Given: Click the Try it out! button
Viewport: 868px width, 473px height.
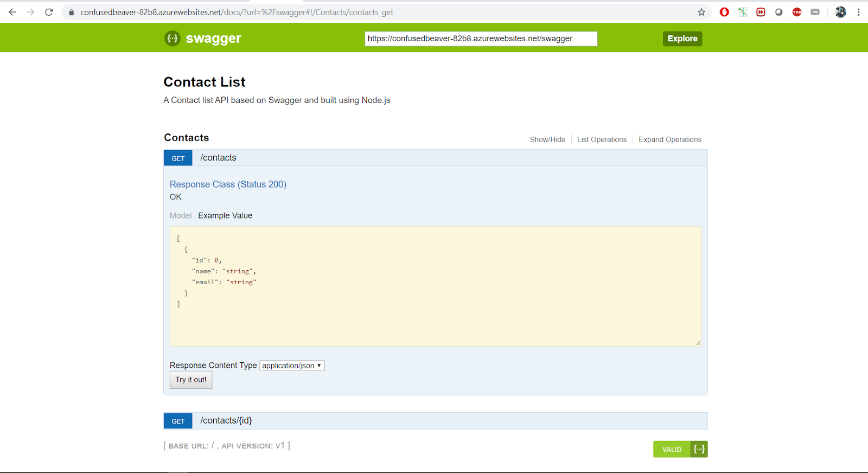Looking at the screenshot, I should click(x=191, y=380).
